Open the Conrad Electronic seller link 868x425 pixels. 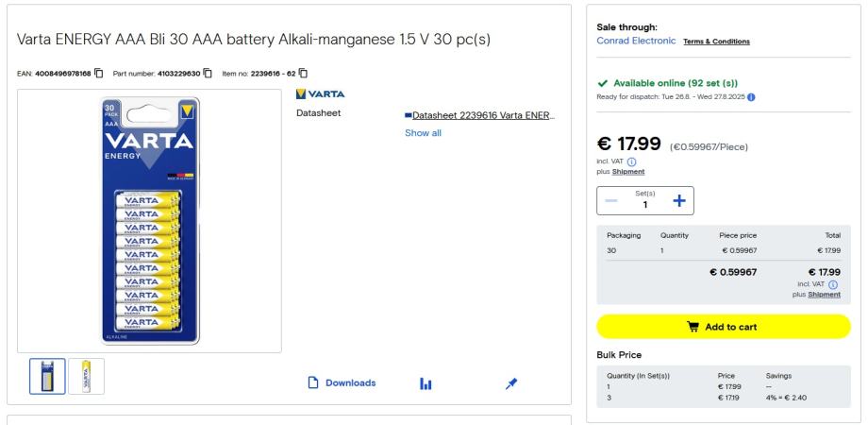[x=635, y=41]
